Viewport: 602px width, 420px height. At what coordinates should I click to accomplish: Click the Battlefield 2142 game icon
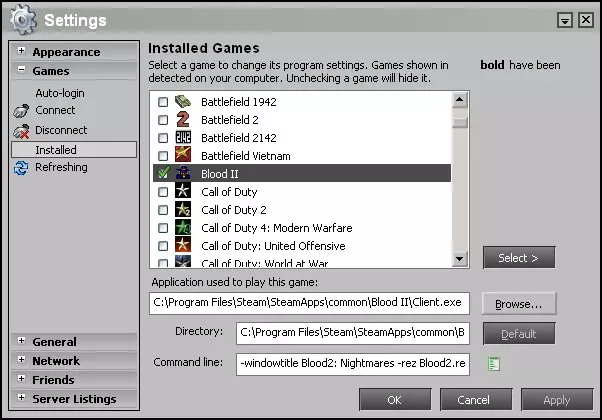pos(183,137)
